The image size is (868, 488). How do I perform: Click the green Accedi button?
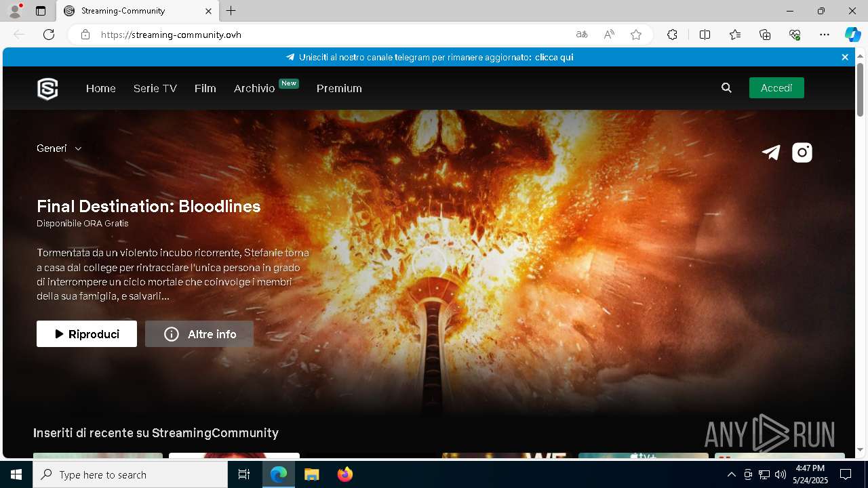(776, 88)
